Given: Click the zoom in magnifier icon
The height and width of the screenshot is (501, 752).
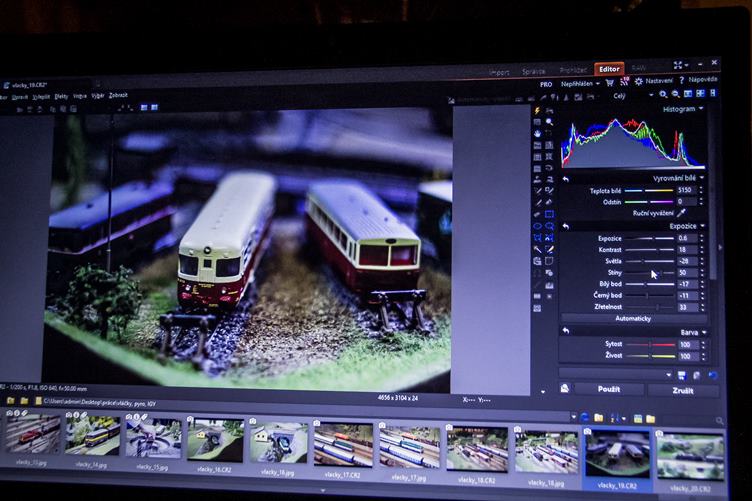Looking at the screenshot, I should (x=662, y=95).
